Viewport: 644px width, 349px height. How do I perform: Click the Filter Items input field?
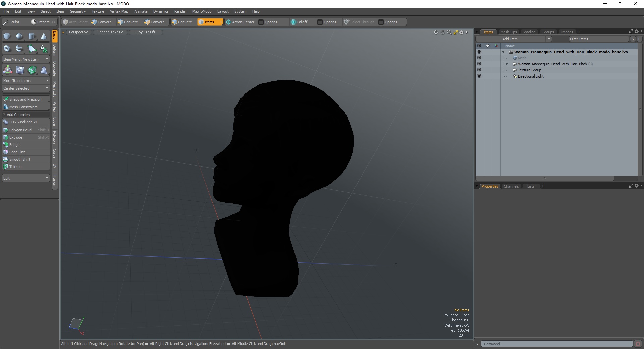tap(599, 39)
